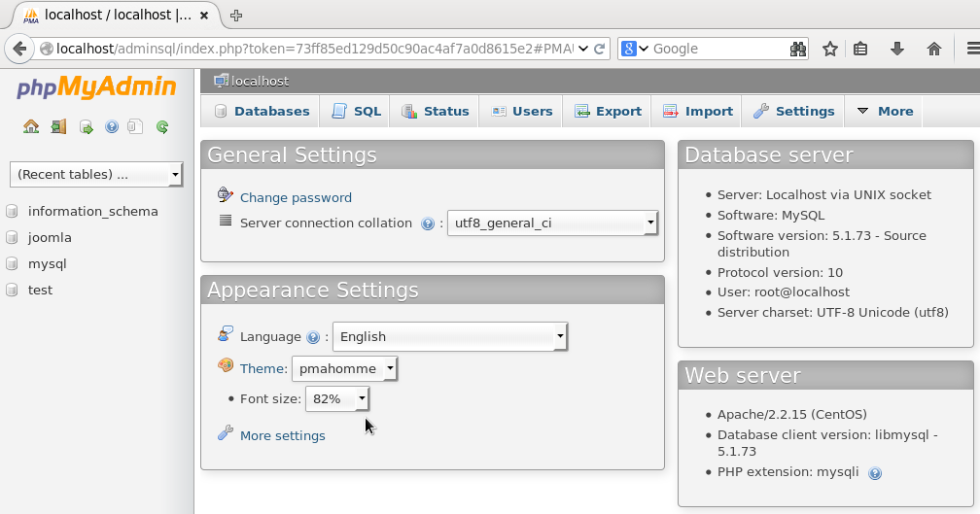The height and width of the screenshot is (514, 980).
Task: Reload navigation panel green icon
Action: [162, 126]
